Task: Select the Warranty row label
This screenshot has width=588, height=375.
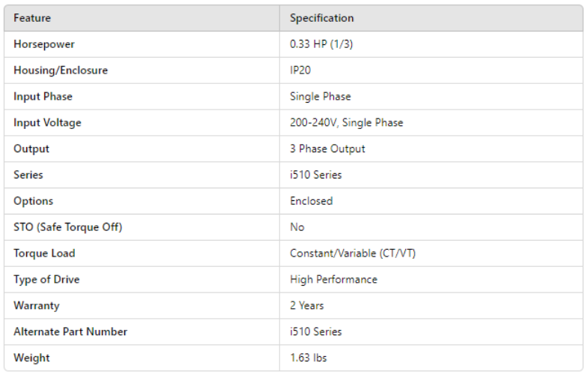Action: (37, 306)
